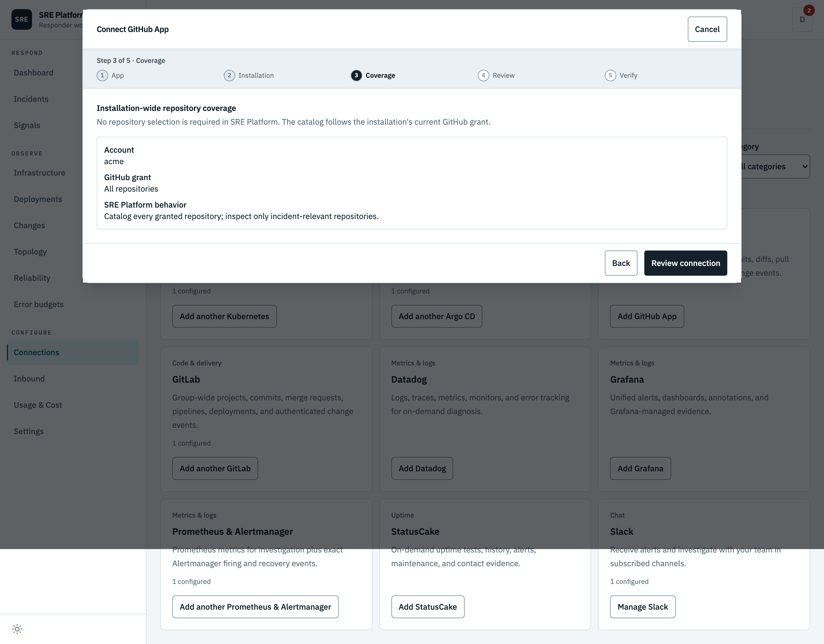Screen dimensions: 824x644
Task: Click the StatusCake card title
Action: (x=415, y=532)
